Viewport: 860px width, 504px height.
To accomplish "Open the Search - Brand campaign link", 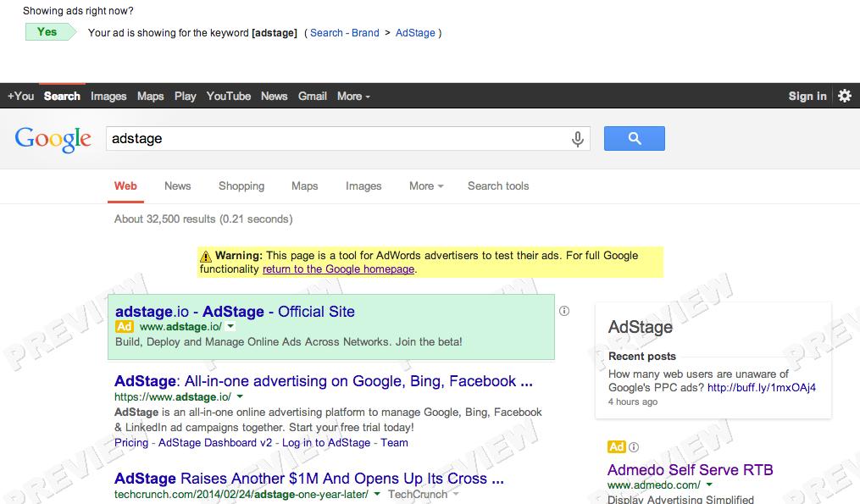I will (x=344, y=33).
